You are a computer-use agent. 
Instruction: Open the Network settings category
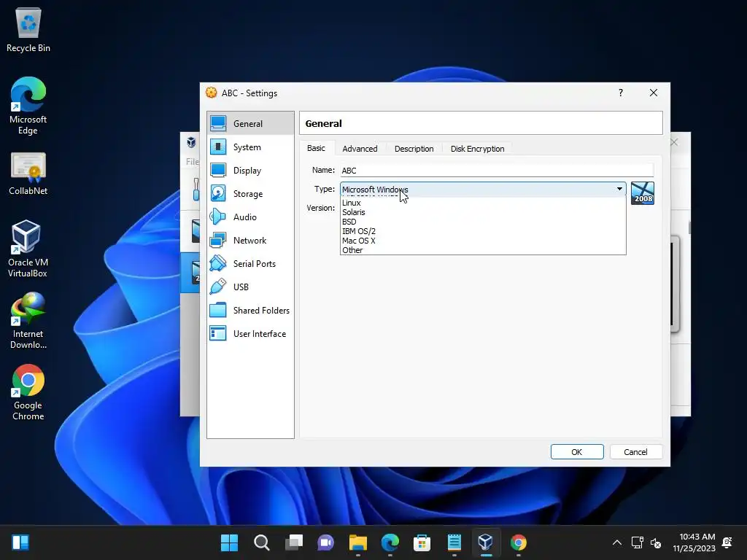click(251, 240)
